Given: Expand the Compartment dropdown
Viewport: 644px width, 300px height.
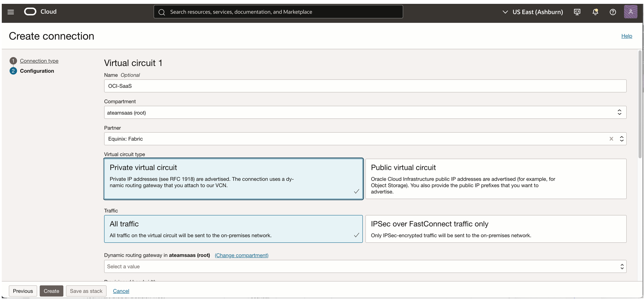Looking at the screenshot, I should click(x=619, y=112).
